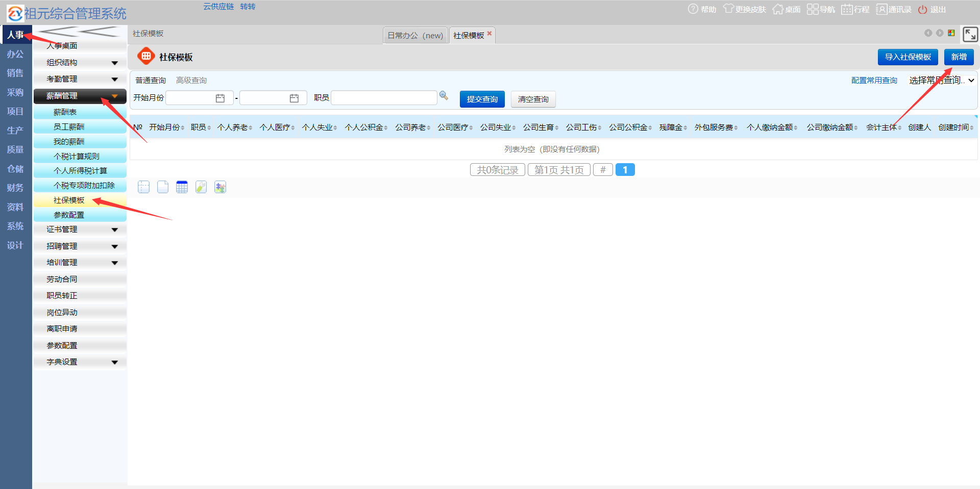
Task: Click the 开始月份 start date field
Action: point(199,98)
